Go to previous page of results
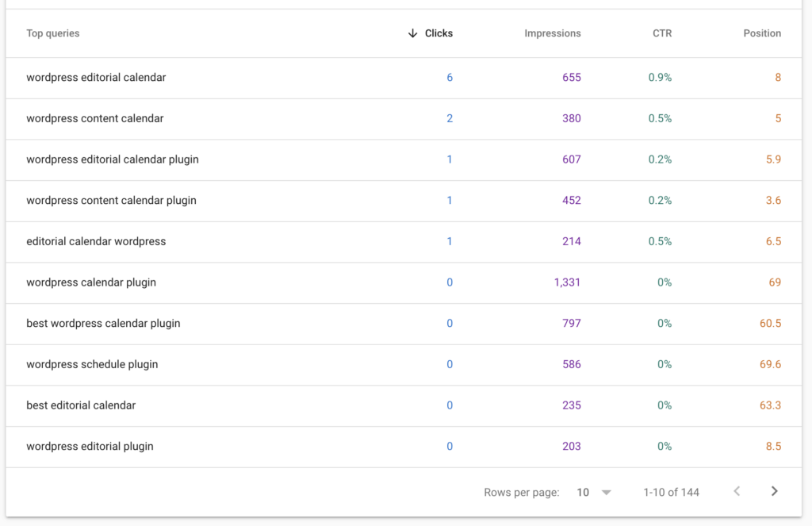The width and height of the screenshot is (812, 526). pos(737,491)
